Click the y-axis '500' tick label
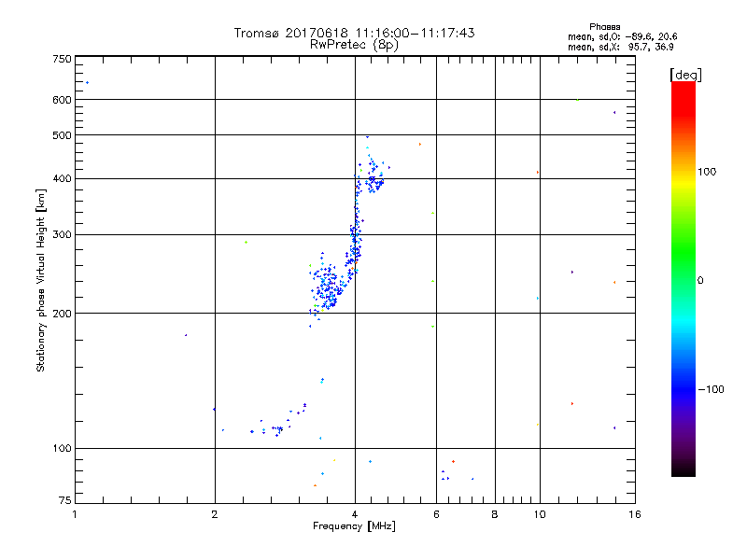This screenshot has width=747, height=560. point(62,135)
